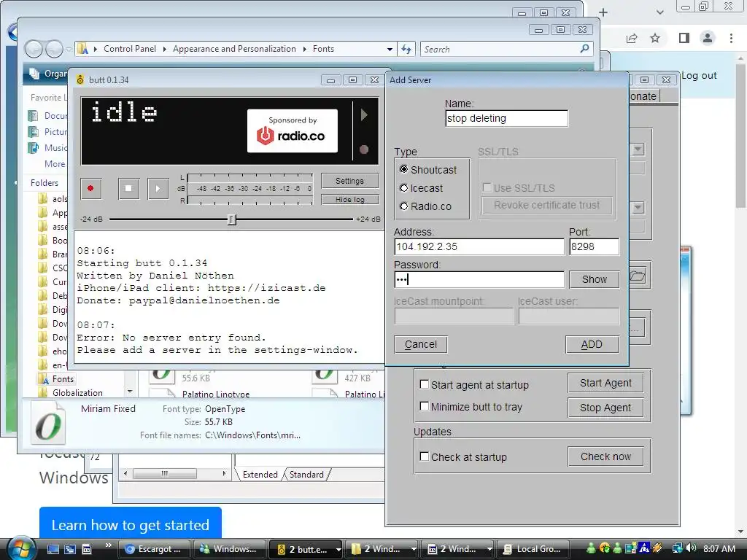Open lower dropdown arrow in settings window
This screenshot has height=560, width=747.
pyautogui.click(x=638, y=208)
